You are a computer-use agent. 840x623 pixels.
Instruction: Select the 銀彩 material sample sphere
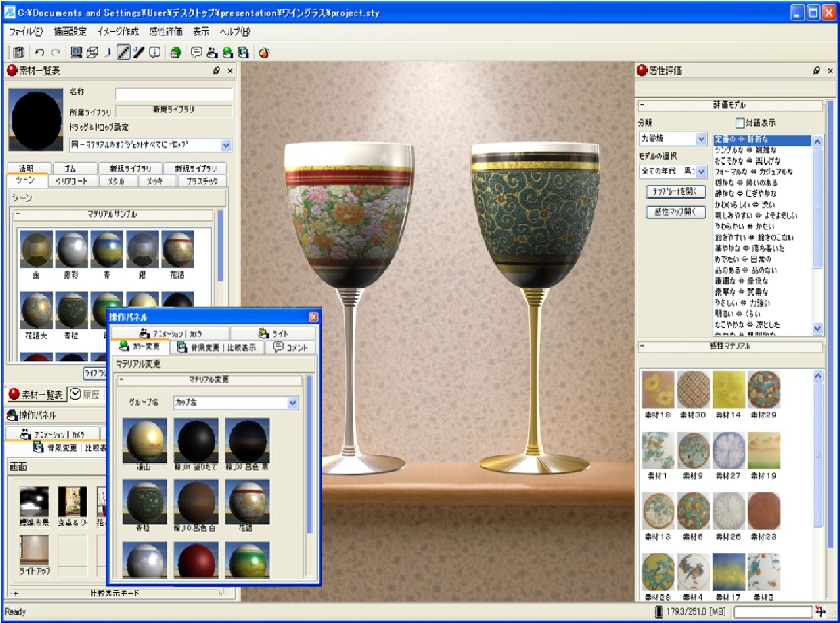click(x=72, y=249)
